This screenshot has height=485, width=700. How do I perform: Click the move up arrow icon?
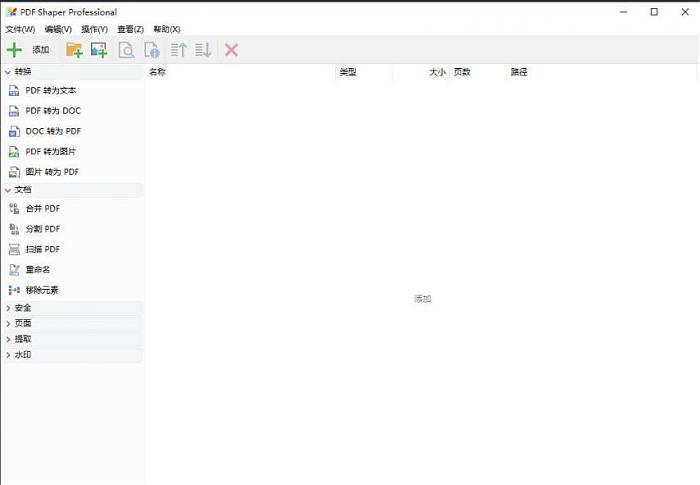179,50
